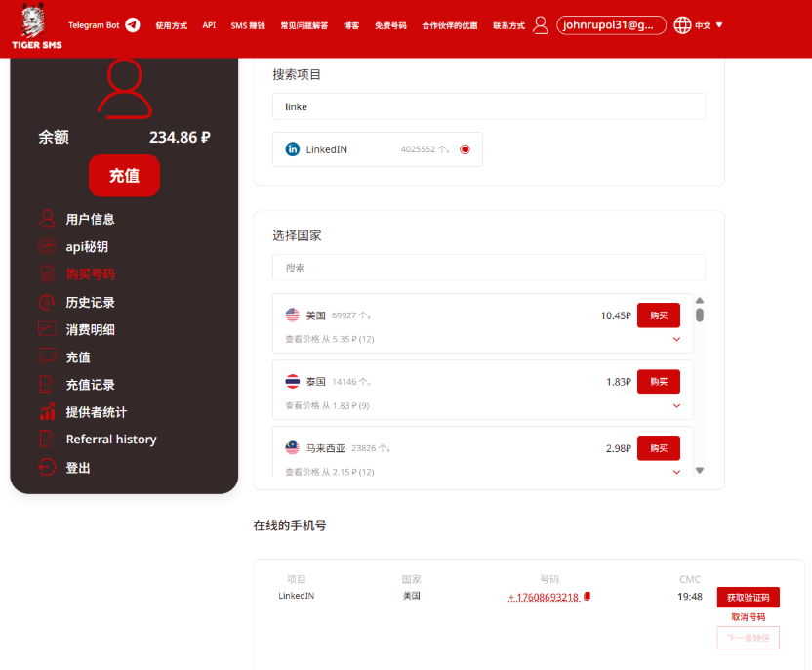Click the 充值 wallet icon in sidebar
Screen dimensions: 812x670
coord(47,356)
